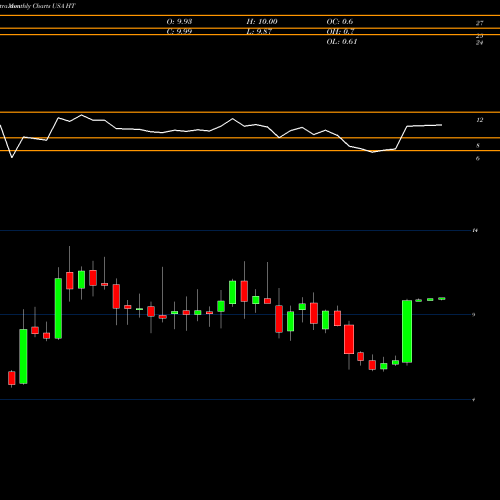Click the '9' price axis label
500x500 pixels.
[474, 315]
